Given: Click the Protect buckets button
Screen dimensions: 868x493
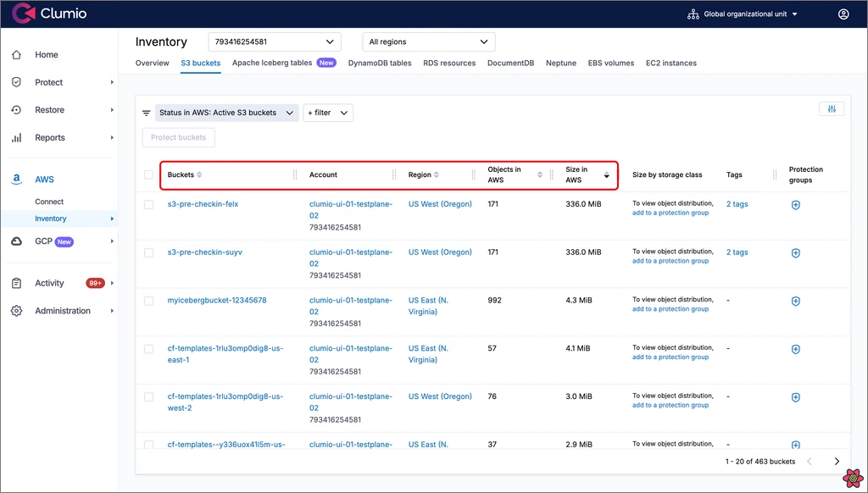Looking at the screenshot, I should click(x=178, y=137).
